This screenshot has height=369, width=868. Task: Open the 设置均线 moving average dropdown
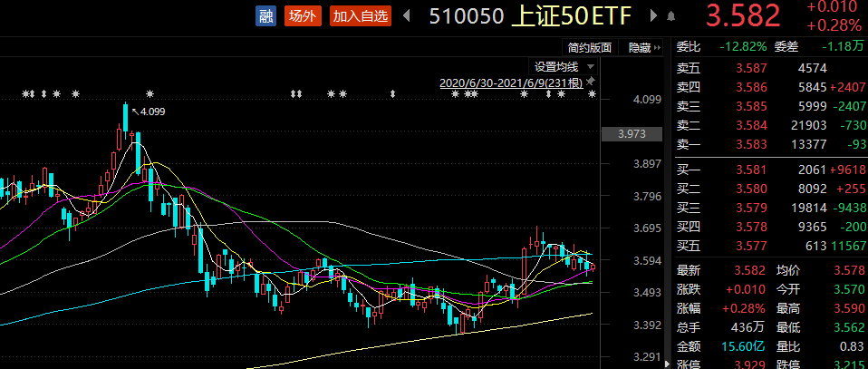tap(556, 66)
